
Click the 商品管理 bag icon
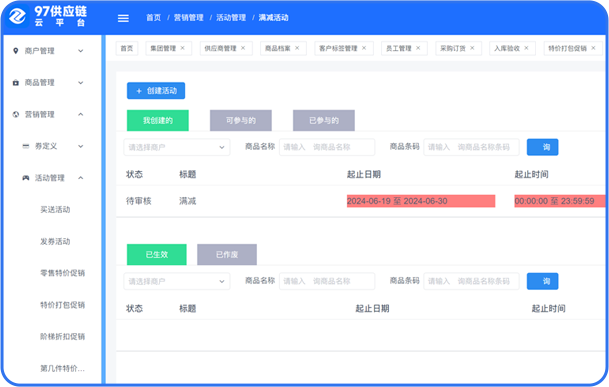tap(16, 83)
